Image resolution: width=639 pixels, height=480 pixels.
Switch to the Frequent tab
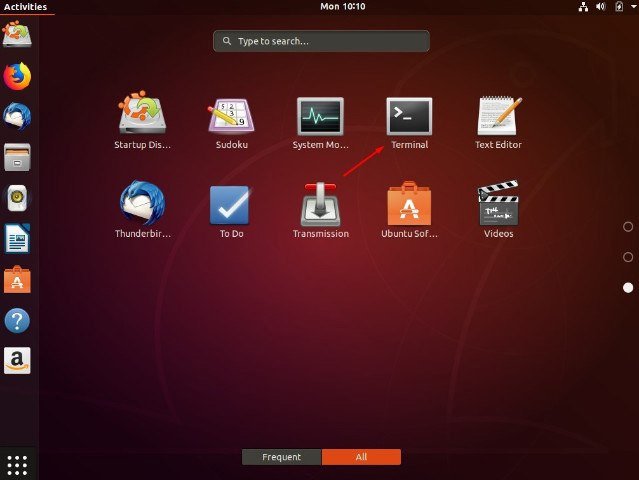[282, 457]
